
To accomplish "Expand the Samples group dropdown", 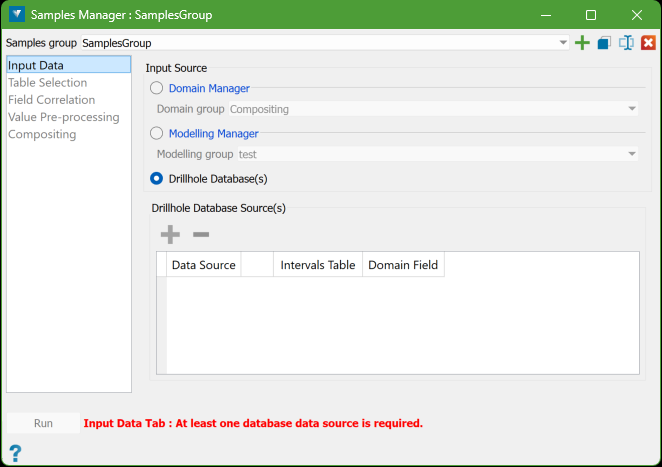I will click(564, 43).
